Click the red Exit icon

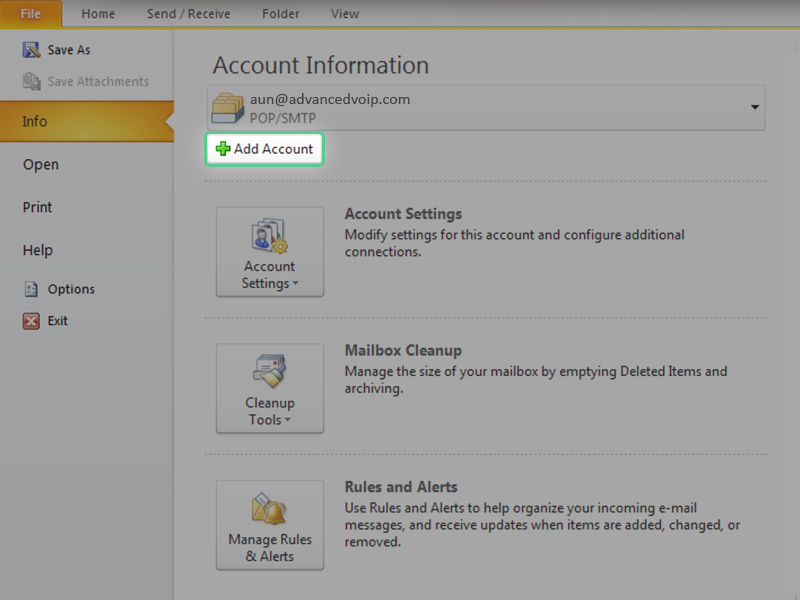point(31,321)
